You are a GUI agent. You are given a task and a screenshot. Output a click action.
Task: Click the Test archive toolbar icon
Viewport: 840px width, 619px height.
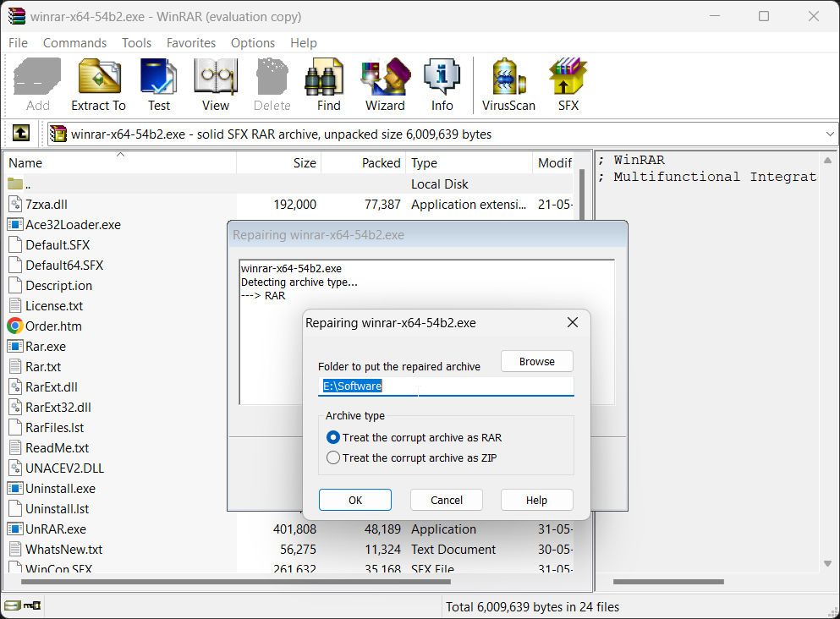(158, 77)
